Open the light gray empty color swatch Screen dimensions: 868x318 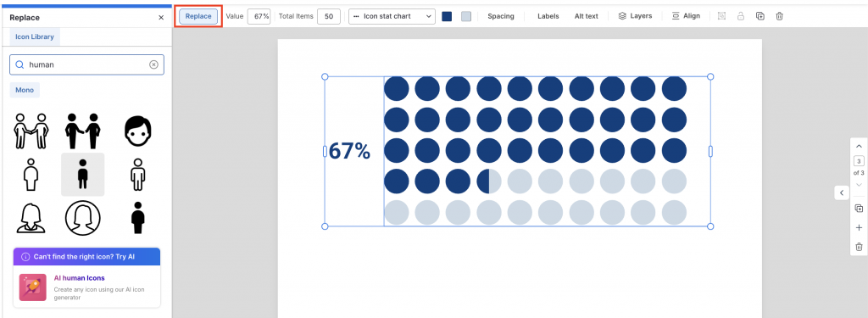[x=466, y=16]
